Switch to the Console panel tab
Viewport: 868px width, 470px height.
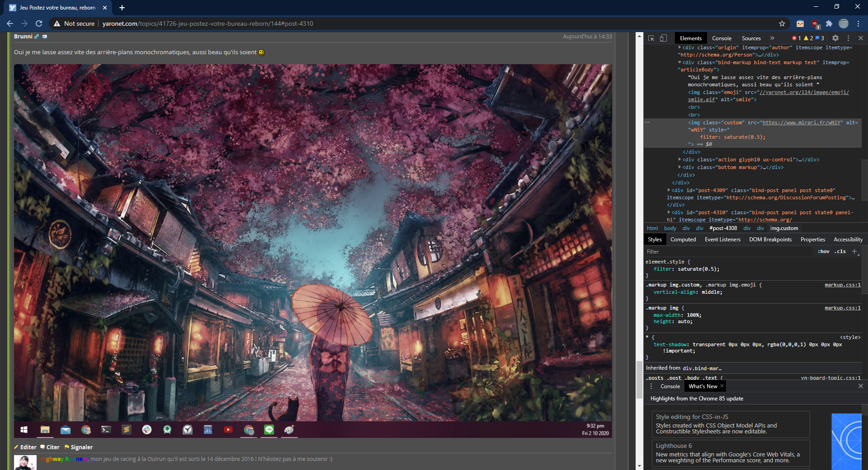pos(722,38)
